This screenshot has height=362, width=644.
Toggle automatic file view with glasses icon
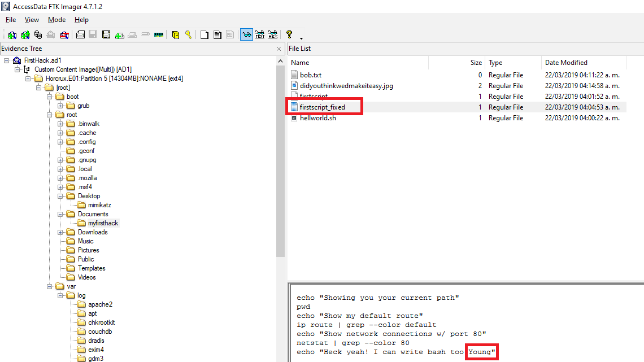pyautogui.click(x=246, y=34)
